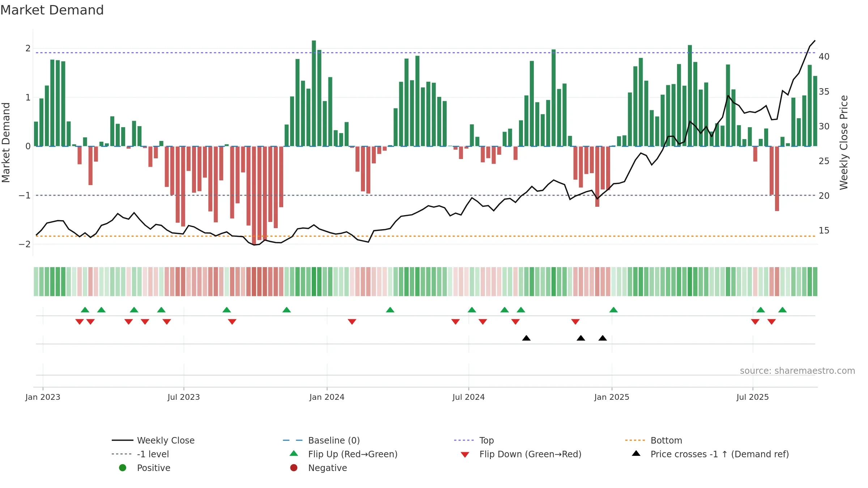The height and width of the screenshot is (488, 868).
Task: Click the Jan 2025 axis label
Action: pyautogui.click(x=612, y=397)
